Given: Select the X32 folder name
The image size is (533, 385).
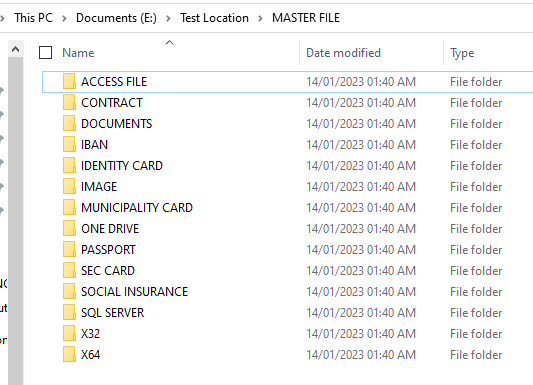Looking at the screenshot, I should 90,334.
